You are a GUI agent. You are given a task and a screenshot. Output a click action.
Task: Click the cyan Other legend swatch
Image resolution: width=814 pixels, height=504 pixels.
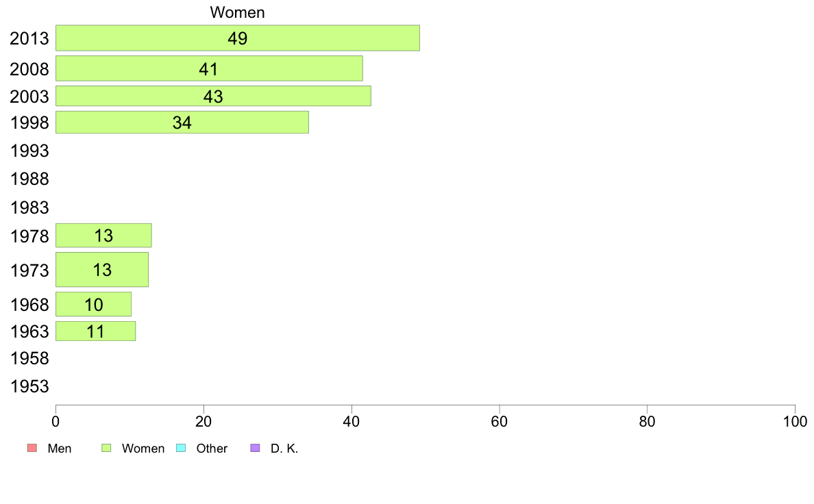pos(181,448)
